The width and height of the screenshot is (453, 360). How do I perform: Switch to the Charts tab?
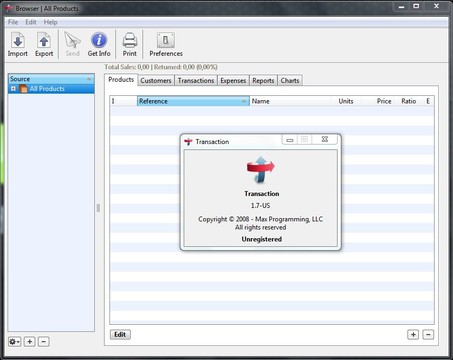(290, 80)
